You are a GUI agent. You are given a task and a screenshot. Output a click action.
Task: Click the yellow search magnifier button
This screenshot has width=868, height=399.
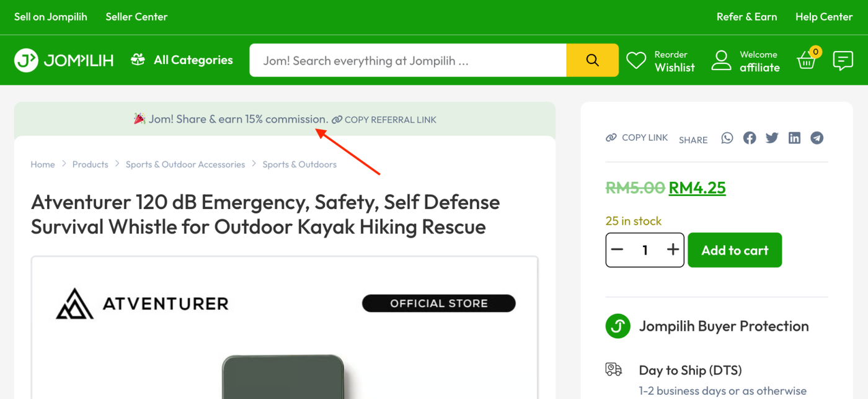point(592,60)
